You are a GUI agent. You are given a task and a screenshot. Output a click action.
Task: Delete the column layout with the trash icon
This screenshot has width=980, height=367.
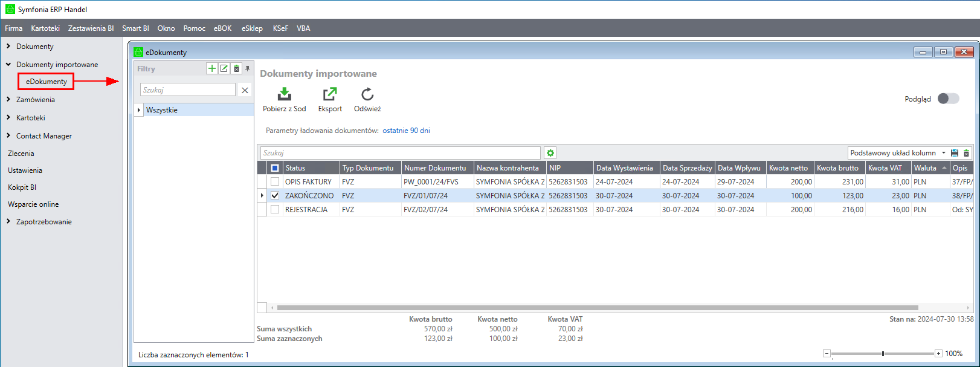[x=966, y=153]
